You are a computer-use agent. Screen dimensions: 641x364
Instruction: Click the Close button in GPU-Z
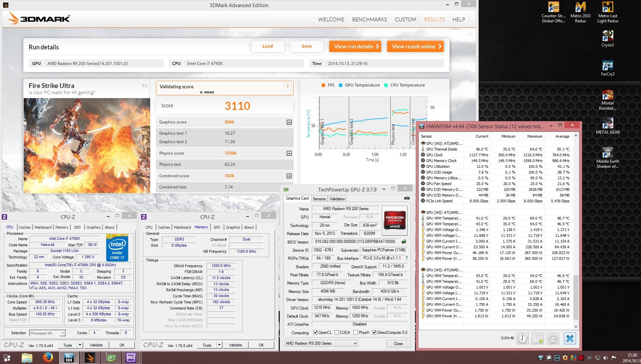398,343
